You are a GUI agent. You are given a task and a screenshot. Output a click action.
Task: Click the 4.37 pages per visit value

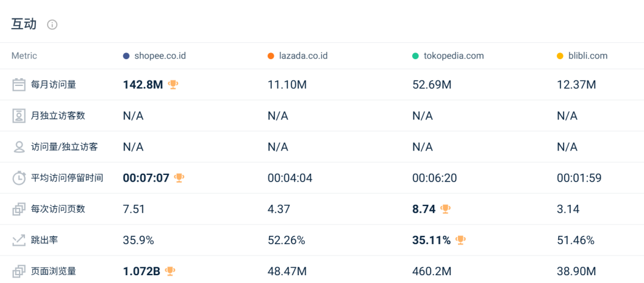(279, 210)
